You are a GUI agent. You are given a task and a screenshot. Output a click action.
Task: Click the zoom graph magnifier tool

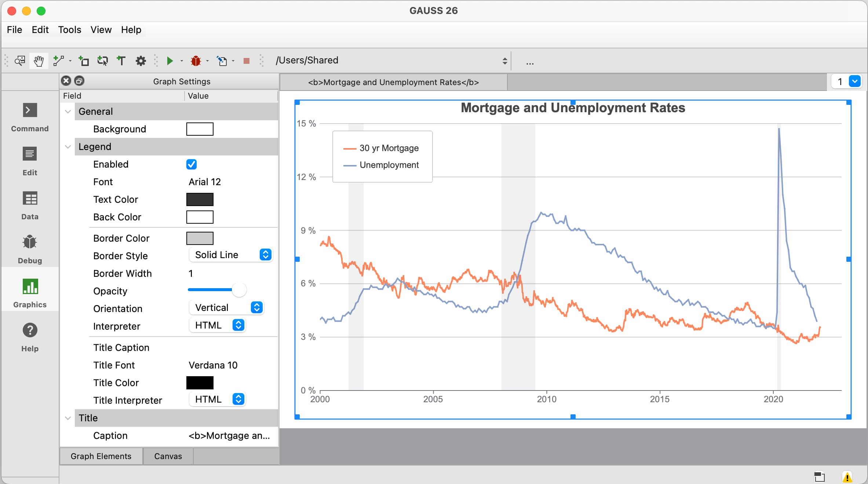[20, 61]
